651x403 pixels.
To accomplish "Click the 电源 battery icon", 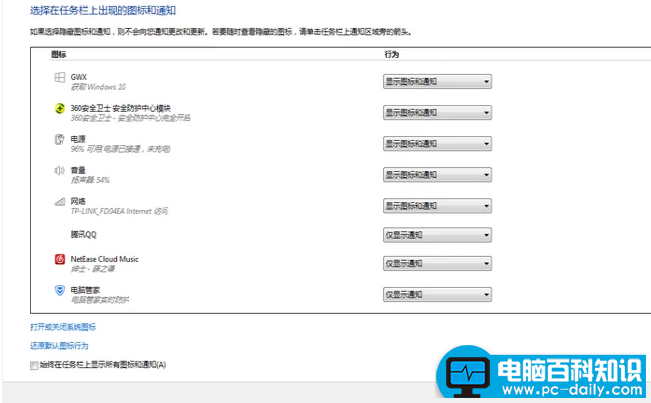I will click(x=60, y=139).
